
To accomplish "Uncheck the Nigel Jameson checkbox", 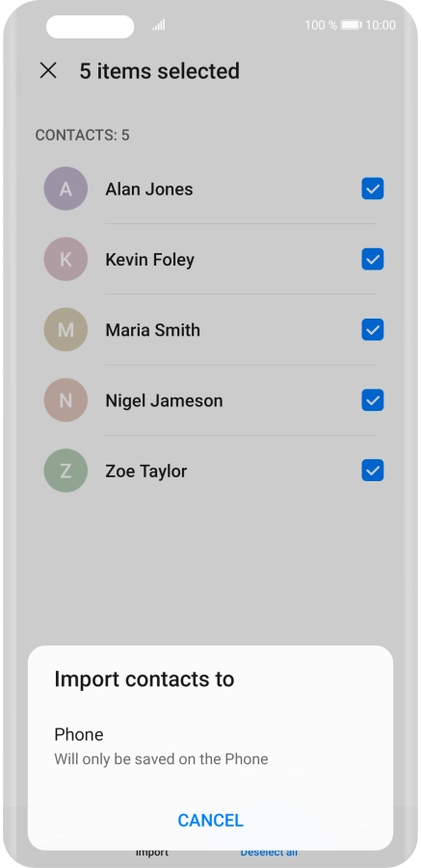I will [373, 400].
